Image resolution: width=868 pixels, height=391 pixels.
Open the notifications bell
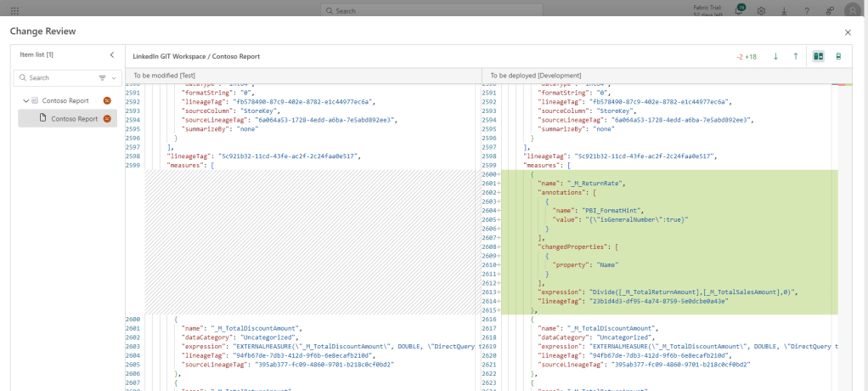coord(739,10)
